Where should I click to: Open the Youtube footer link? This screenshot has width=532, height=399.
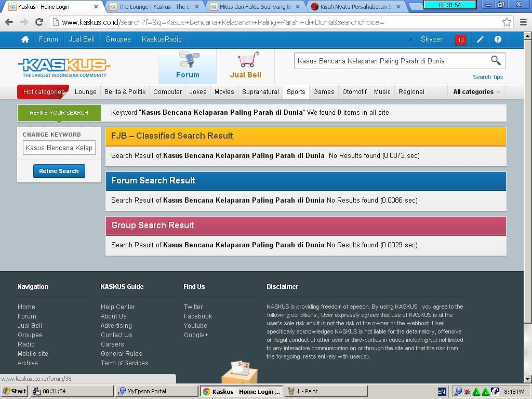click(x=195, y=325)
